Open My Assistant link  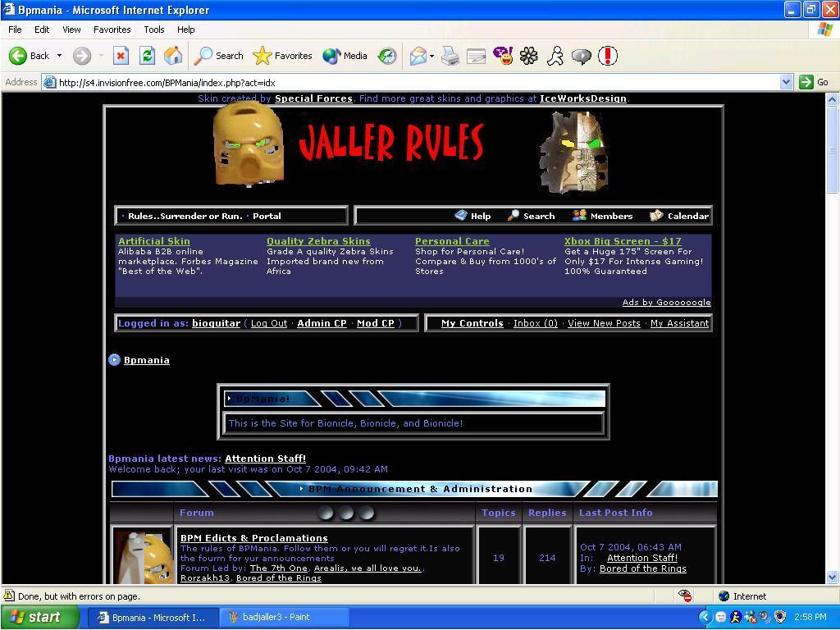(679, 323)
